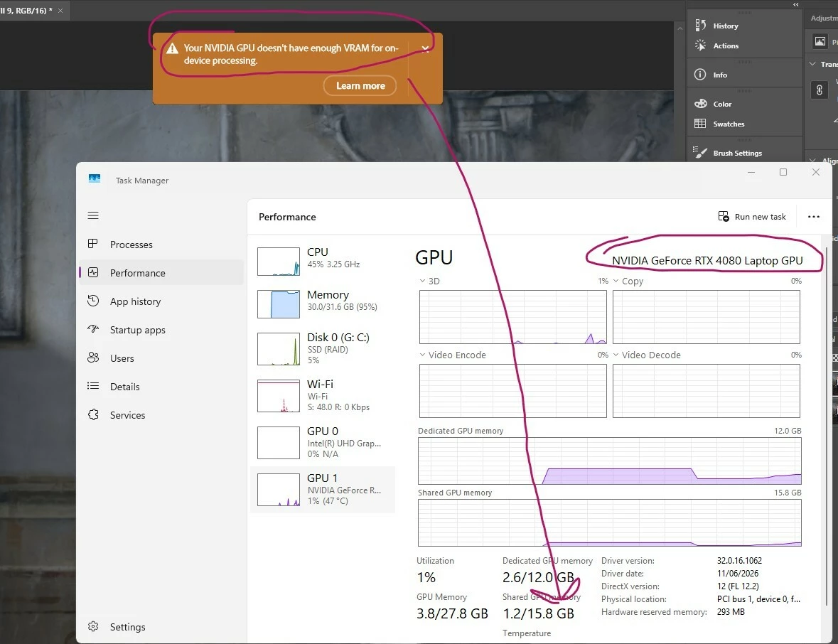Click the Services puzzle icon
Screen dimensions: 838x644
(x=93, y=414)
